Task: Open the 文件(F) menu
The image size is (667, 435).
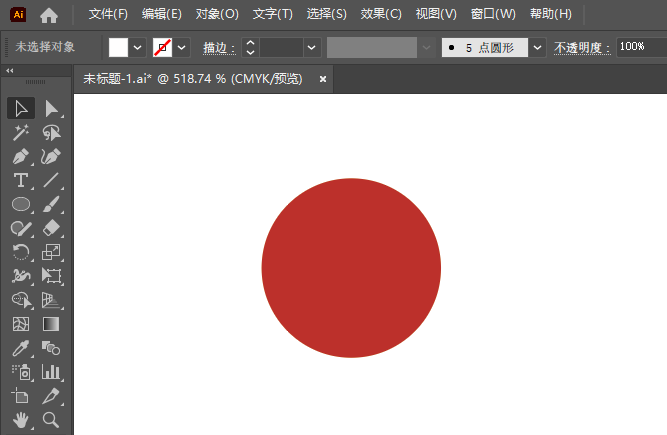Action: 108,15
